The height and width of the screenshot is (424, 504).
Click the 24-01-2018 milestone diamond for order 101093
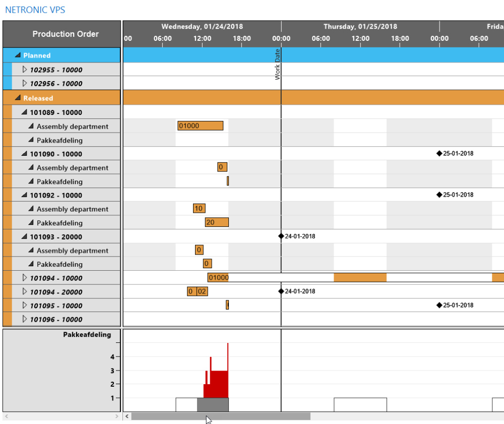tap(281, 236)
